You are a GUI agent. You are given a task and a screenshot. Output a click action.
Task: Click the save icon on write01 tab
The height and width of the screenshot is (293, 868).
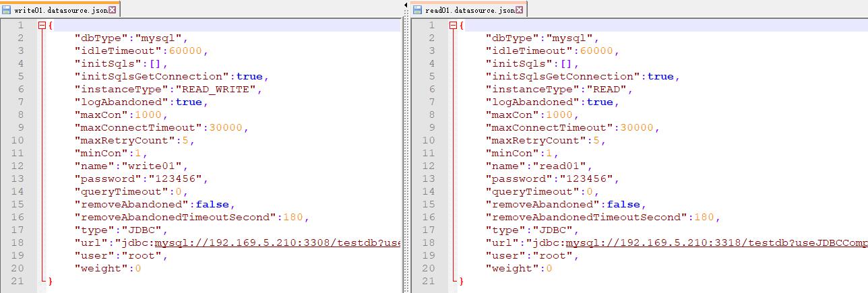coord(7,10)
